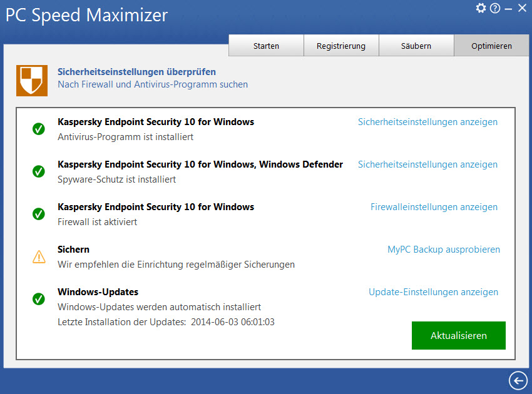Close the PC Speed Maximizer window

pyautogui.click(x=522, y=8)
